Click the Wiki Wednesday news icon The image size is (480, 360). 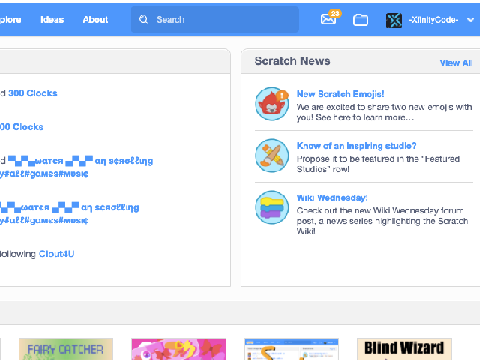tap(272, 207)
